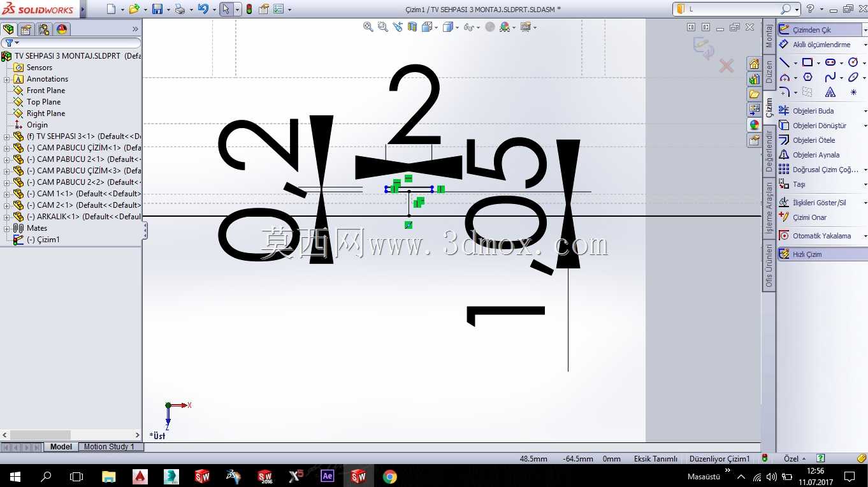Viewport: 868px width, 487px height.
Task: Click the Zoom to Fit icon
Action: (368, 27)
